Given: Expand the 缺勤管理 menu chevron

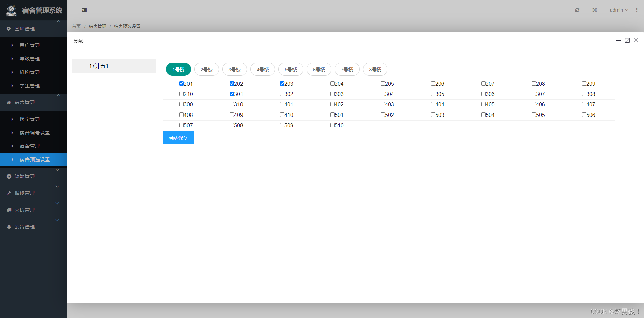Looking at the screenshot, I should [57, 170].
